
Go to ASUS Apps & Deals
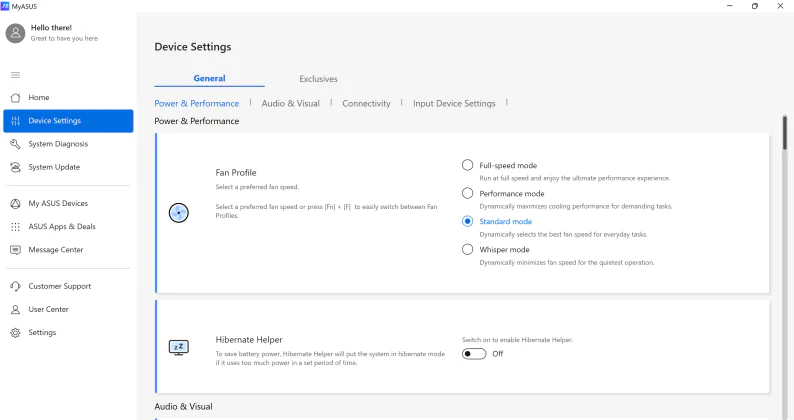(x=68, y=226)
